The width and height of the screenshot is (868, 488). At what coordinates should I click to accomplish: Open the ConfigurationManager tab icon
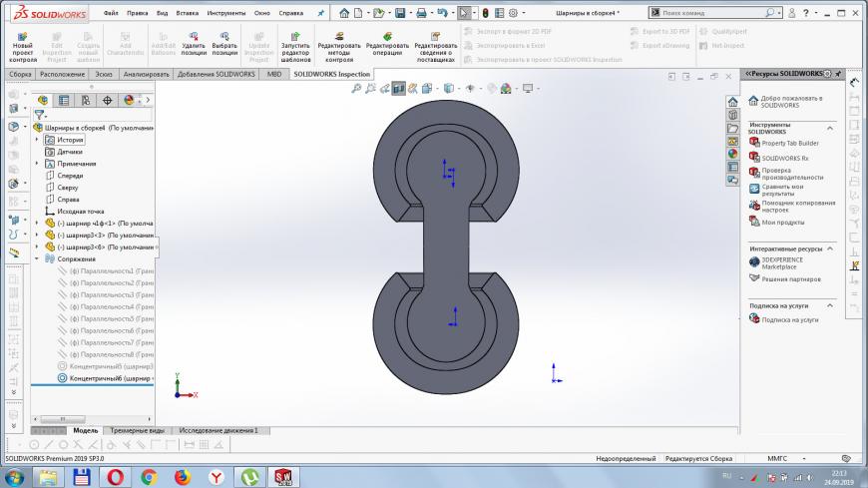pos(85,100)
